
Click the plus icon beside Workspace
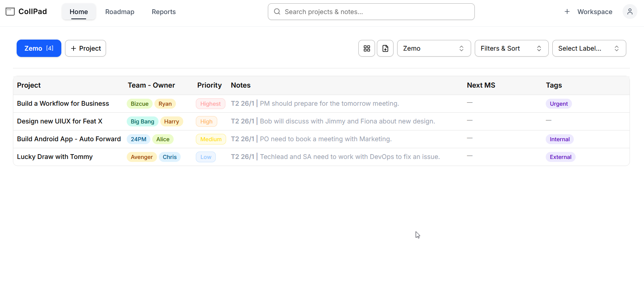tap(567, 12)
